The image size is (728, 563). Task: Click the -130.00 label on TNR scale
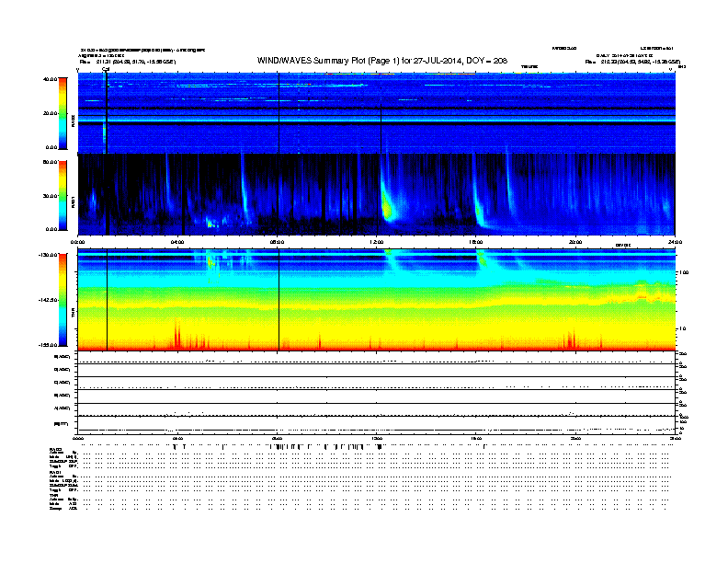tap(49, 255)
